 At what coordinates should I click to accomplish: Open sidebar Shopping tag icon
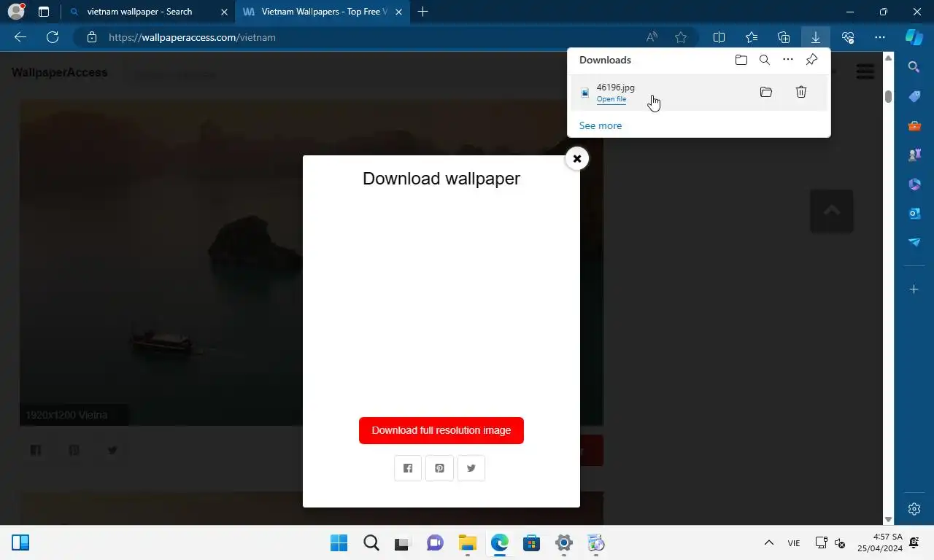click(x=914, y=96)
